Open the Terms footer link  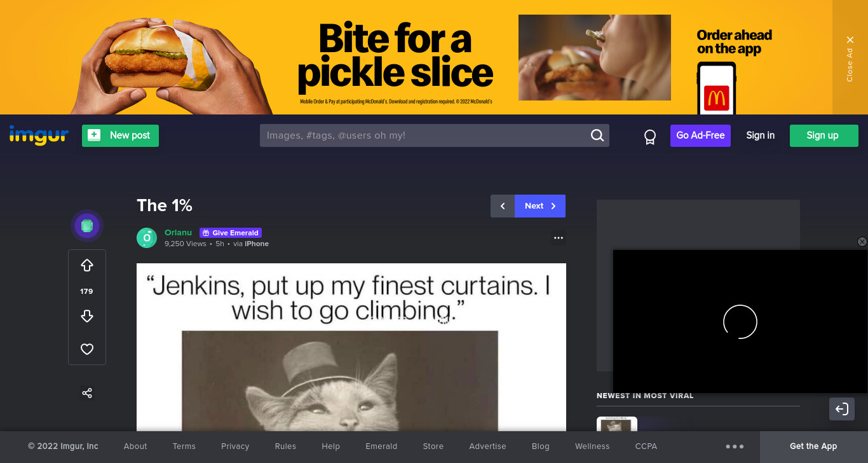click(184, 446)
